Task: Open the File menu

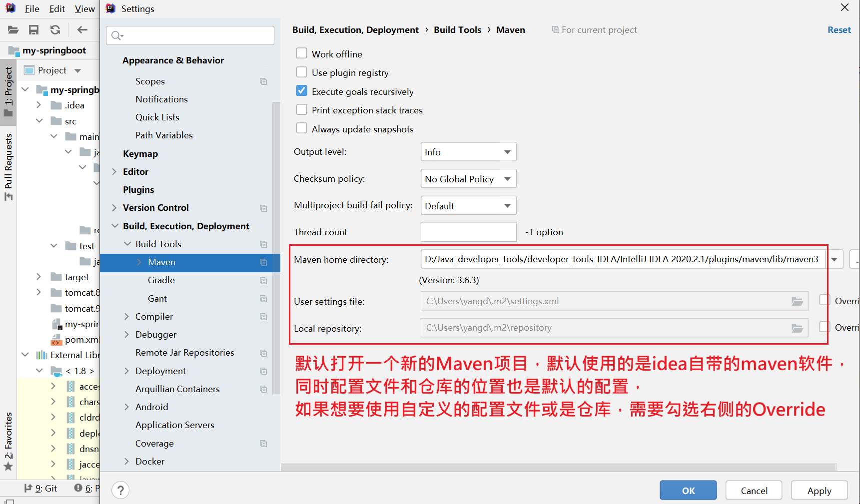Action: coord(32,9)
